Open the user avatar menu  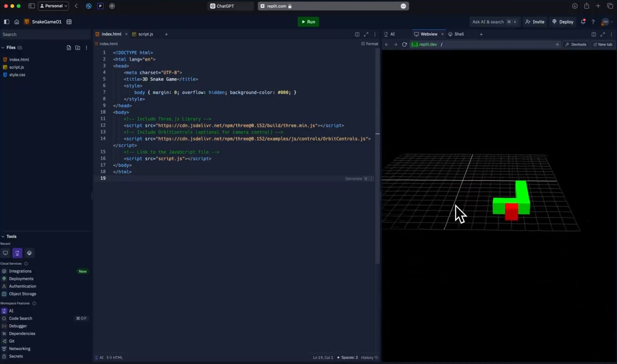pos(607,22)
